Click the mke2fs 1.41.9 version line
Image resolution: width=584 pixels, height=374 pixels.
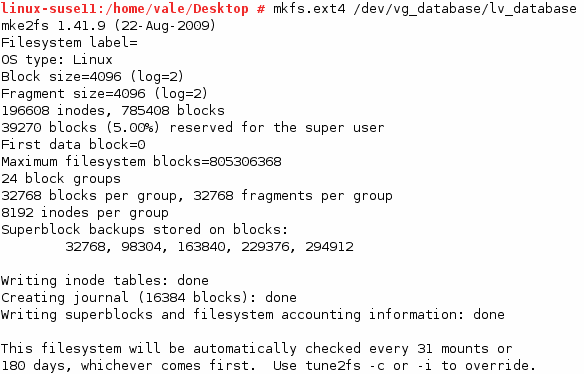pos(108,26)
